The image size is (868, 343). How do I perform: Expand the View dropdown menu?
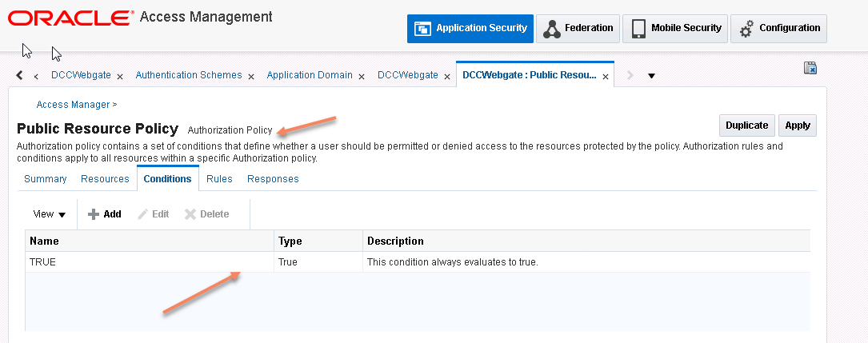point(50,214)
